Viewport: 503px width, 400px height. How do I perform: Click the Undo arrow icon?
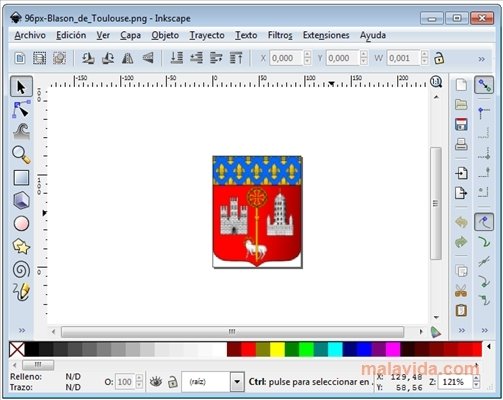point(461,222)
